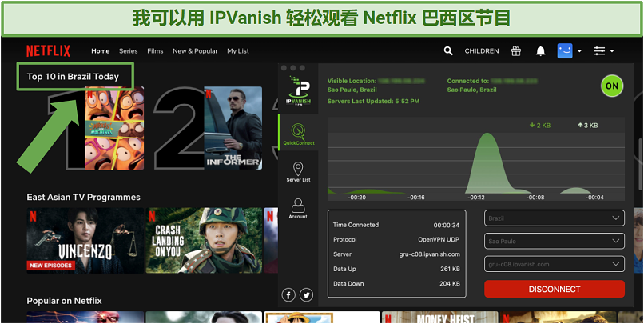Open the Series tab
Viewport: 644px width, 324px height.
[128, 51]
